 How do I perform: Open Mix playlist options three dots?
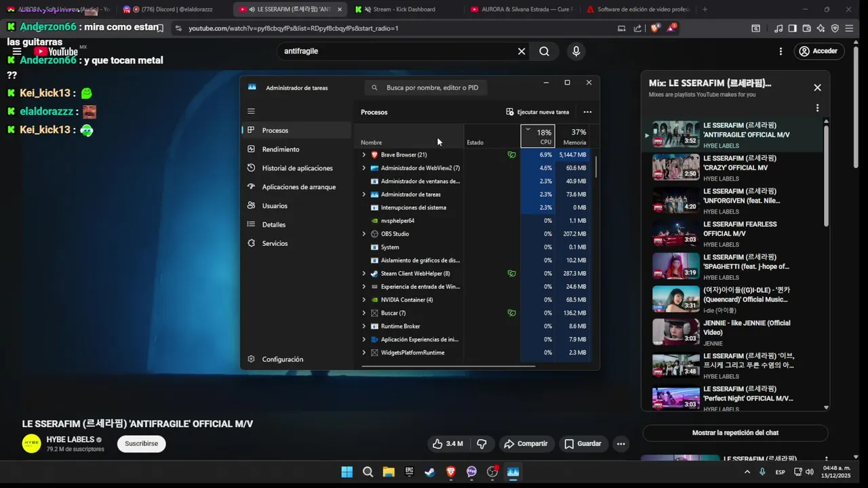tap(817, 108)
